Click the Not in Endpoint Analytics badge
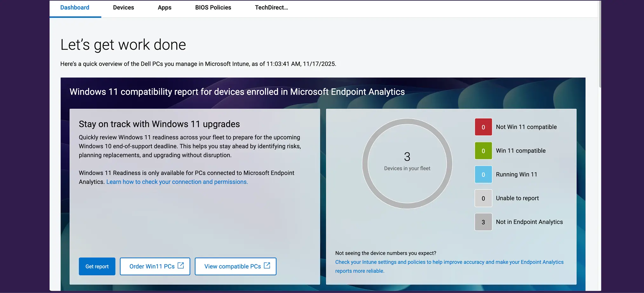This screenshot has width=644, height=293. click(483, 222)
